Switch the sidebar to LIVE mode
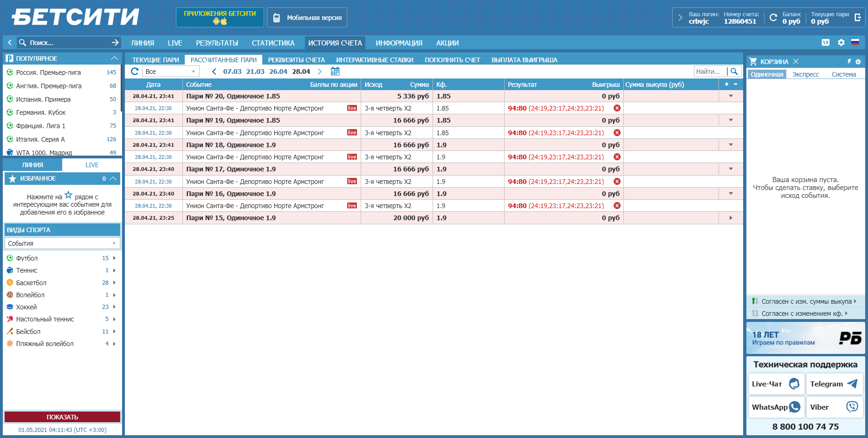 click(x=92, y=165)
